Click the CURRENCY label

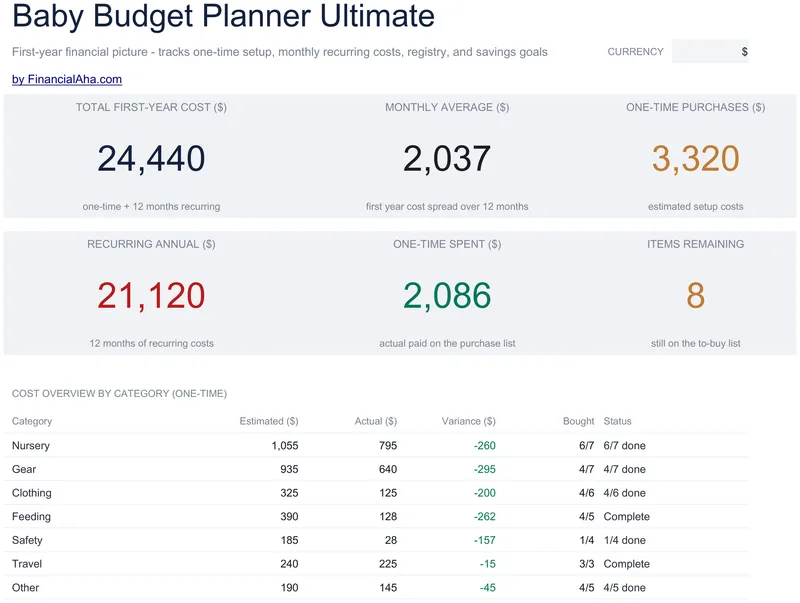tap(635, 52)
